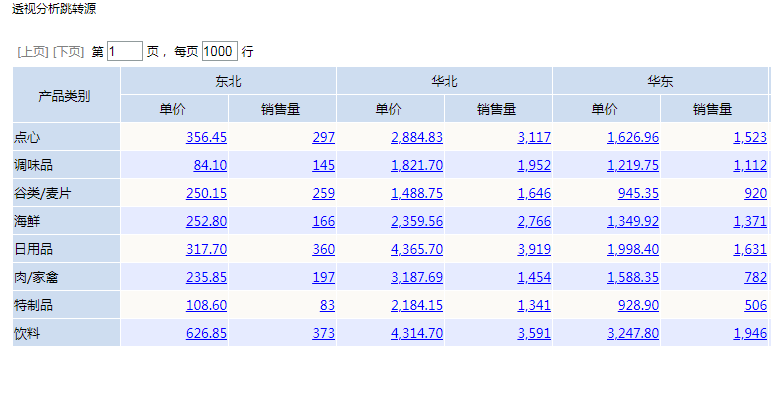Click the 2,884.83 value link
This screenshot has width=771, height=393.
pos(417,137)
